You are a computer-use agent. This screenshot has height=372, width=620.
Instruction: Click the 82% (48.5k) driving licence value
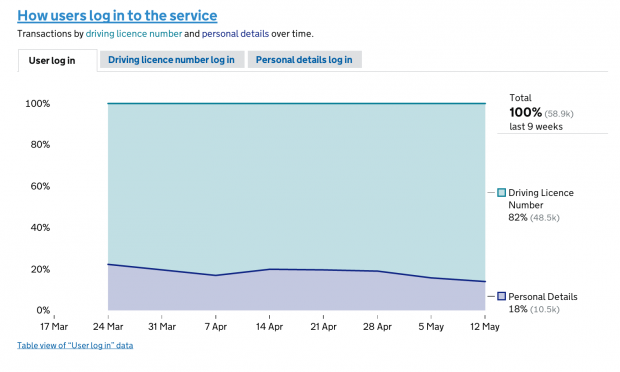(534, 217)
